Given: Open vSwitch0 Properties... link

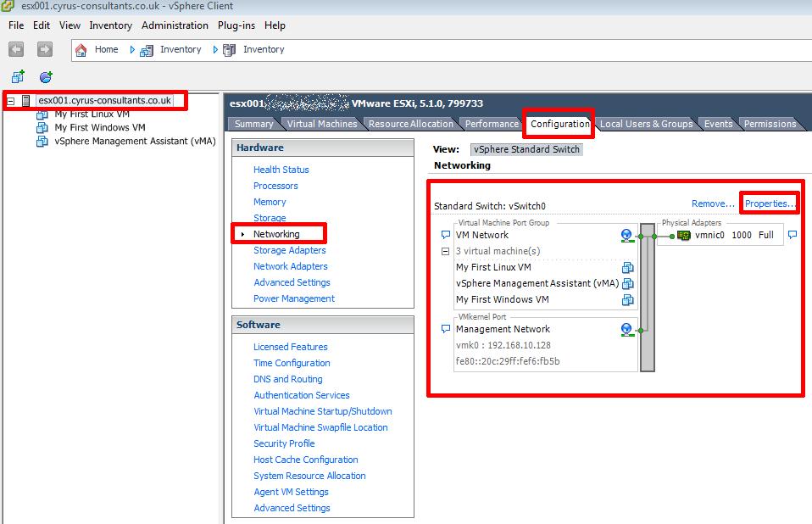Looking at the screenshot, I should pyautogui.click(x=770, y=203).
